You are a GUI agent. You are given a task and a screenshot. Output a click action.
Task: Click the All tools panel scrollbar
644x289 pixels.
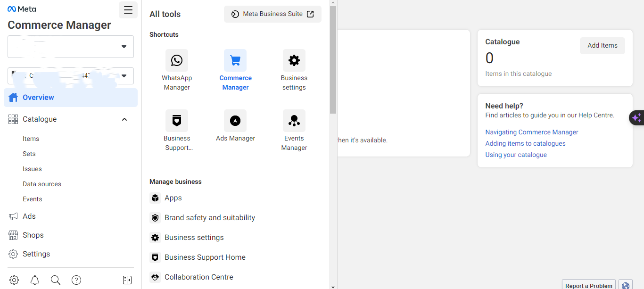point(333,61)
